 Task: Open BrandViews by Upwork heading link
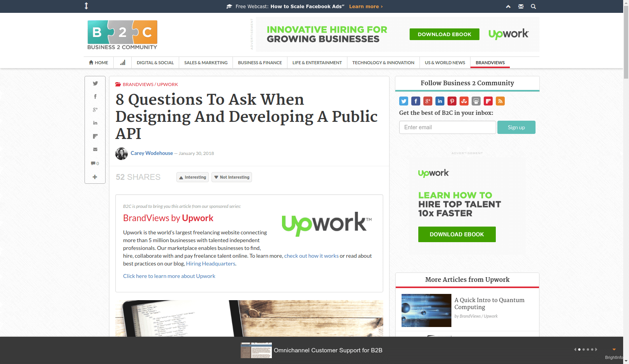(168, 218)
